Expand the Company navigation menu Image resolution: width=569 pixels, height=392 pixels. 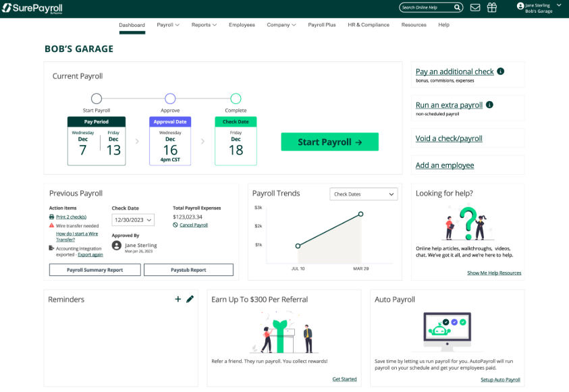click(x=281, y=24)
